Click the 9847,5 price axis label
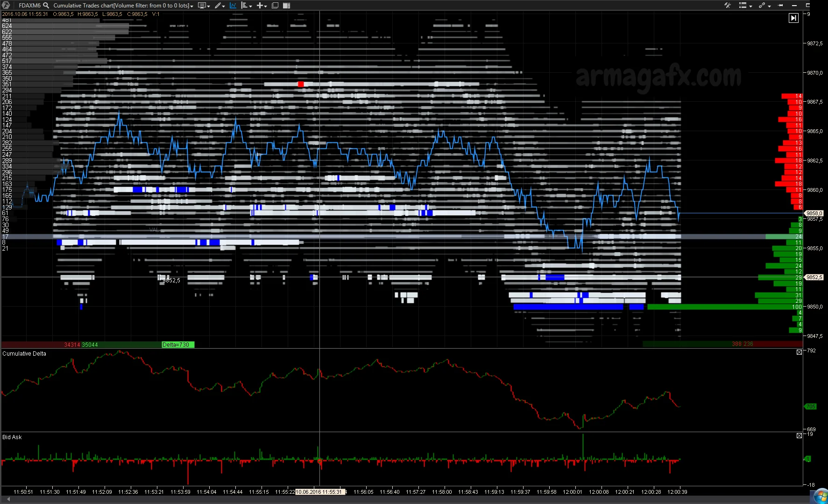828x504 pixels. coord(815,336)
